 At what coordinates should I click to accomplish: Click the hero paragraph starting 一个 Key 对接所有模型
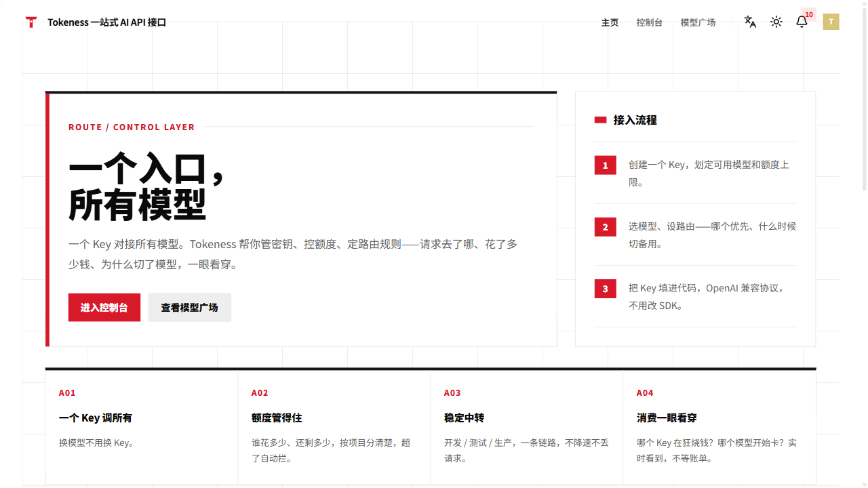(293, 254)
